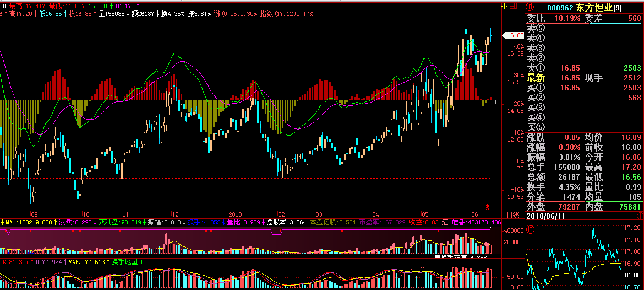The width and height of the screenshot is (644, 290).
Task: Click the 12 month marker on time axis
Action: [x=175, y=214]
